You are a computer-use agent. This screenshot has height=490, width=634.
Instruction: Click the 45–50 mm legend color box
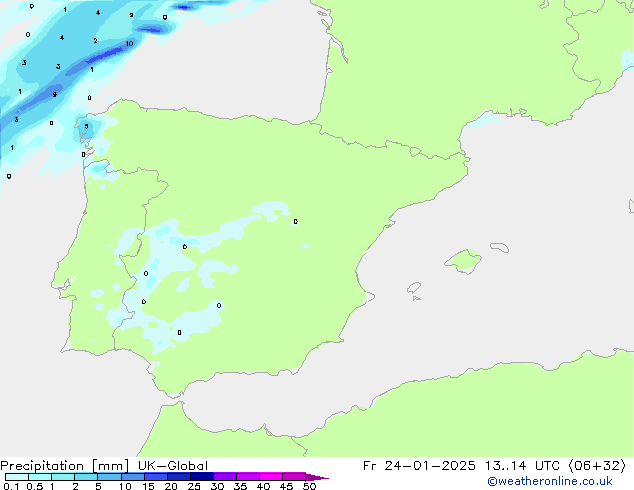(294, 477)
